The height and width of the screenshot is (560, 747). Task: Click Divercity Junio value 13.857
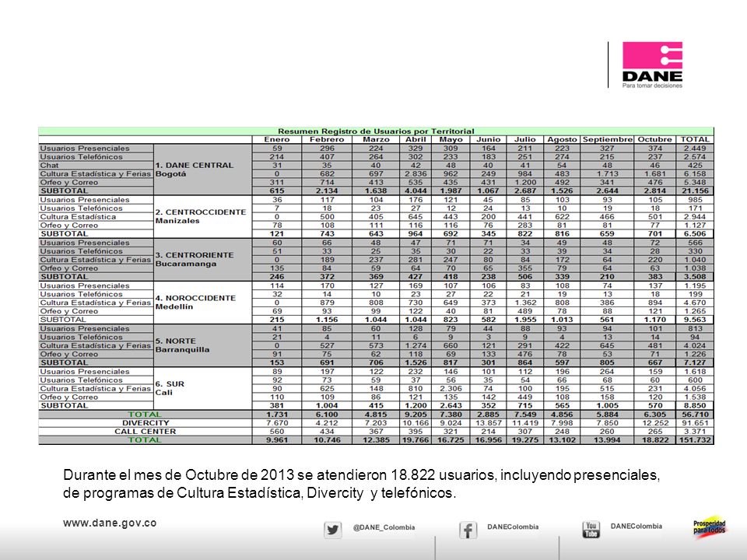coord(489,423)
